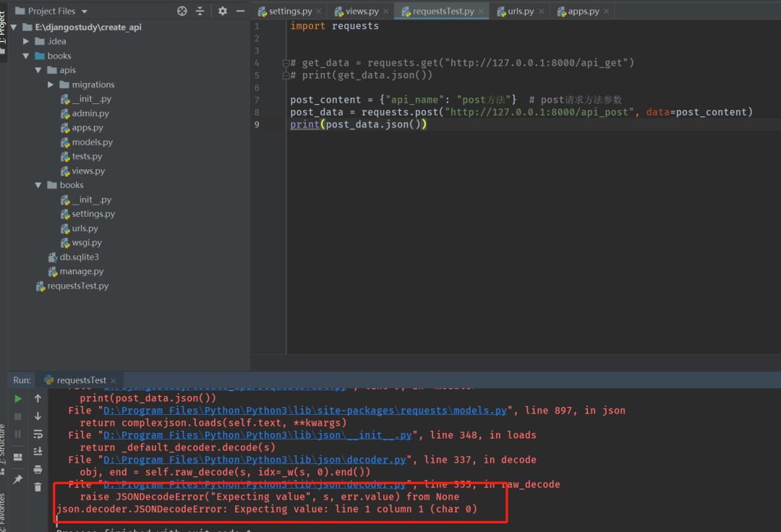Close the requestsTest run tab
Screen dimensions: 781x532
point(113,381)
